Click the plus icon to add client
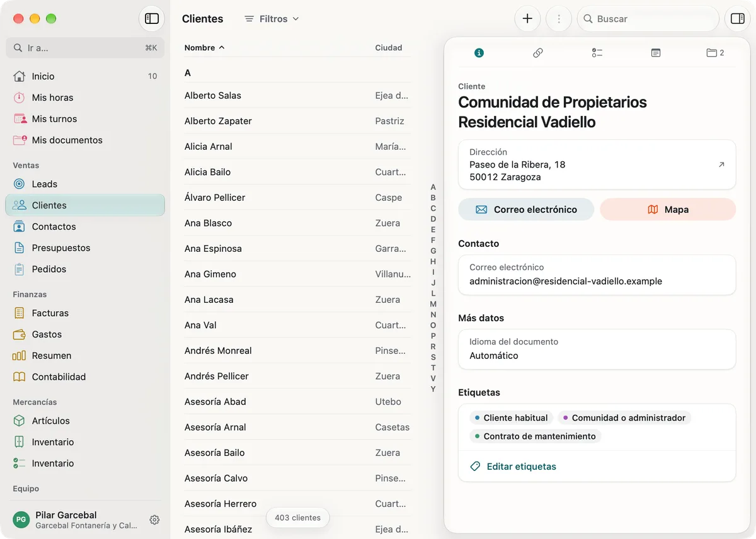The image size is (756, 539). [527, 19]
